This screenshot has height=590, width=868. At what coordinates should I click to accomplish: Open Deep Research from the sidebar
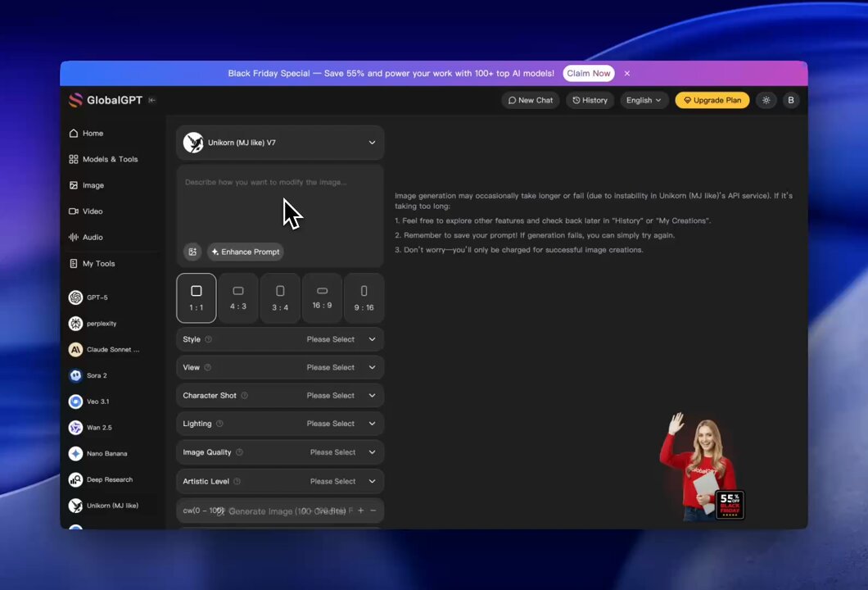[101, 479]
